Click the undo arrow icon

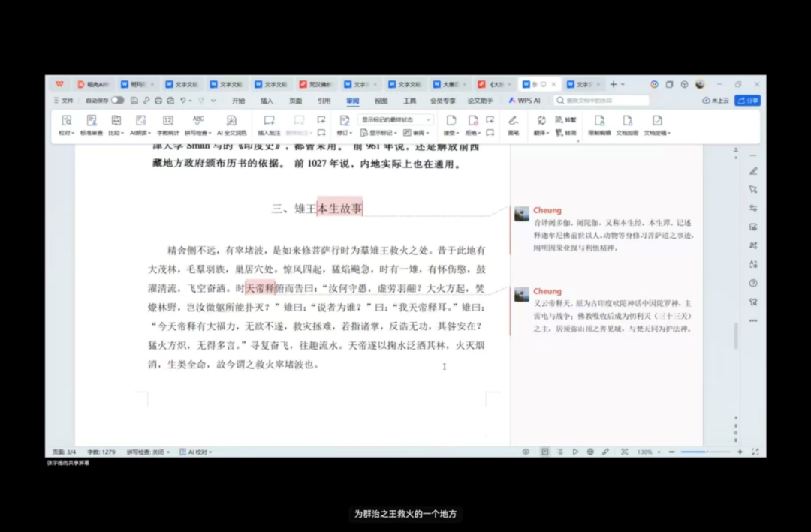coord(183,101)
